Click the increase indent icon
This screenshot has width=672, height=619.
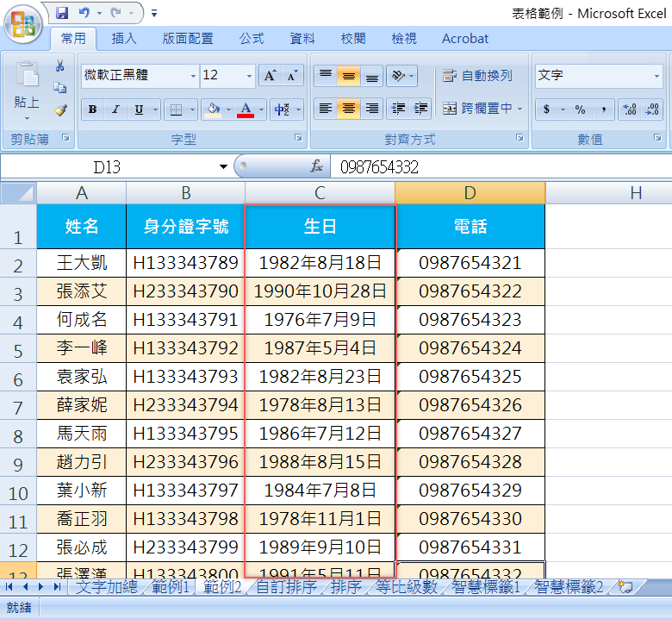[421, 109]
